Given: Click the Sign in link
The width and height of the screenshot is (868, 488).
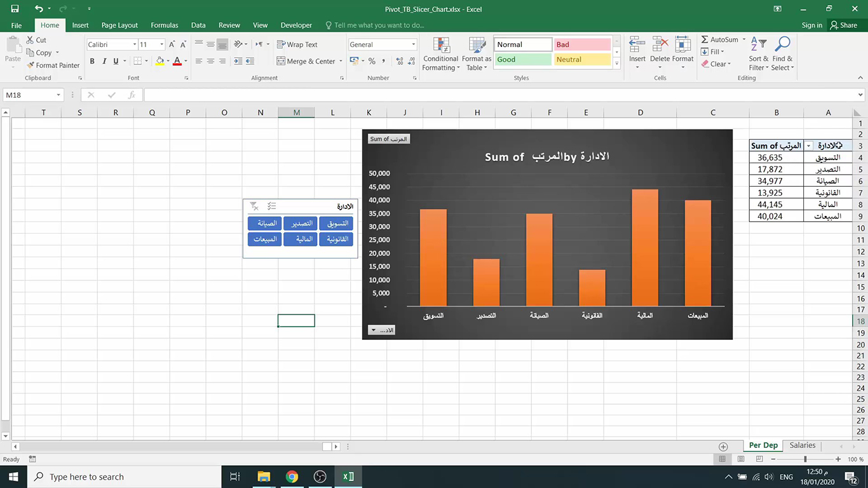Looking at the screenshot, I should 811,25.
